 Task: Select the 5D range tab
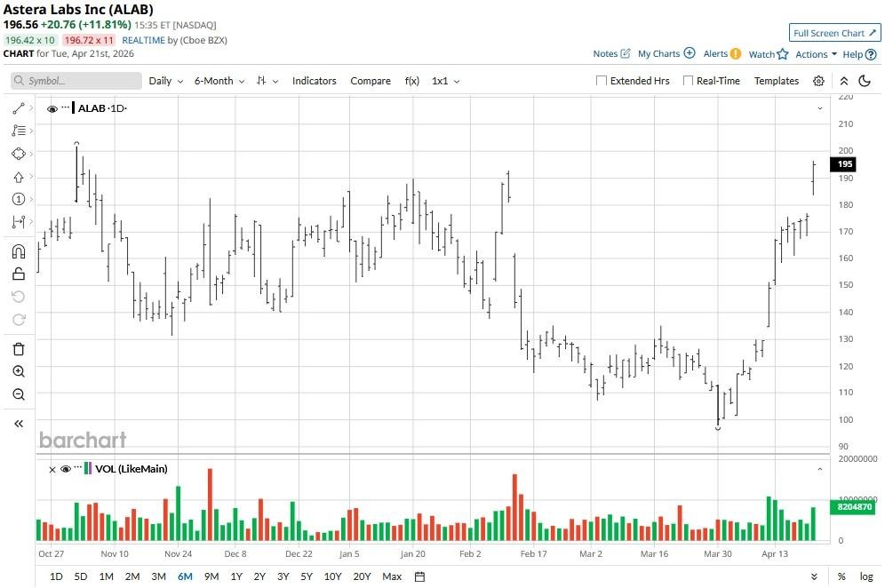[x=81, y=576]
